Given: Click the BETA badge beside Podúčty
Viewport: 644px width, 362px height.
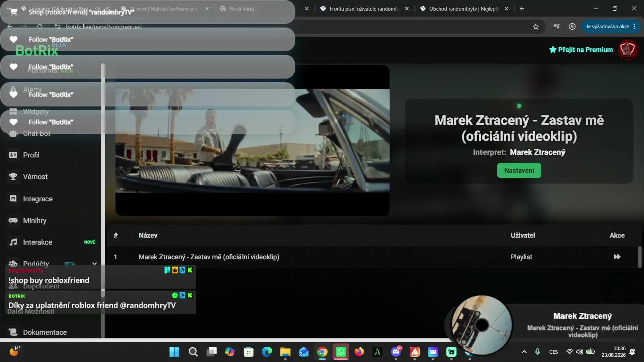Looking at the screenshot, I should click(x=69, y=264).
